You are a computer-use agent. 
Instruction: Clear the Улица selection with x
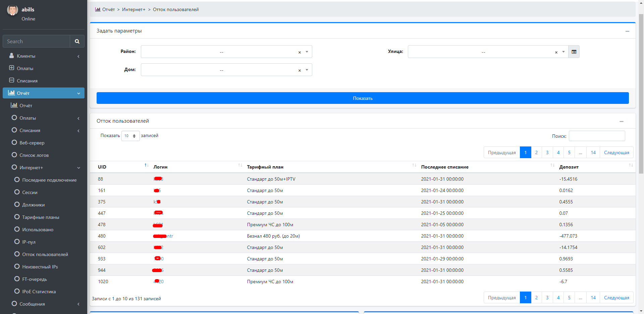pos(556,52)
